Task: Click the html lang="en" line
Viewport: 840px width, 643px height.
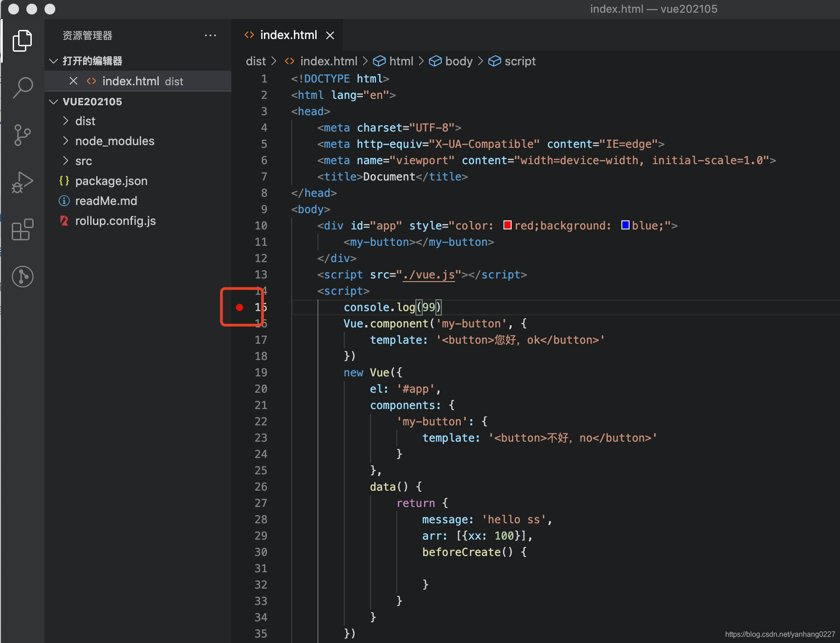Action: (x=343, y=95)
